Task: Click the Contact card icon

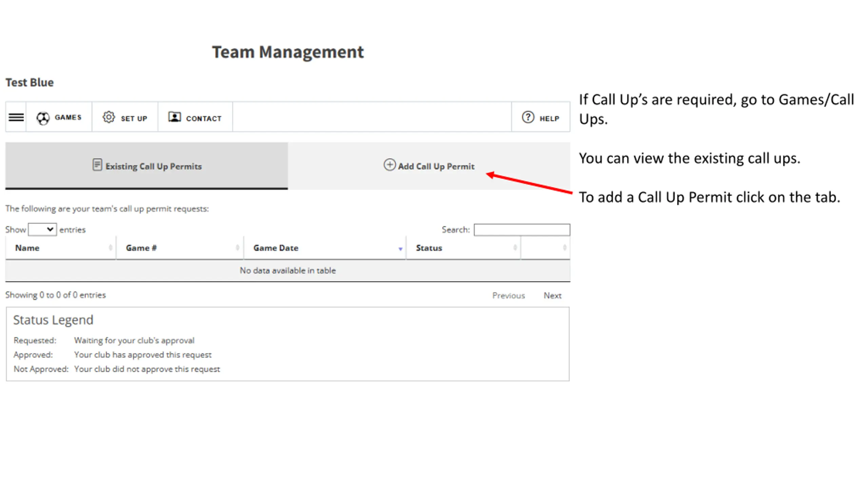Action: pos(175,117)
